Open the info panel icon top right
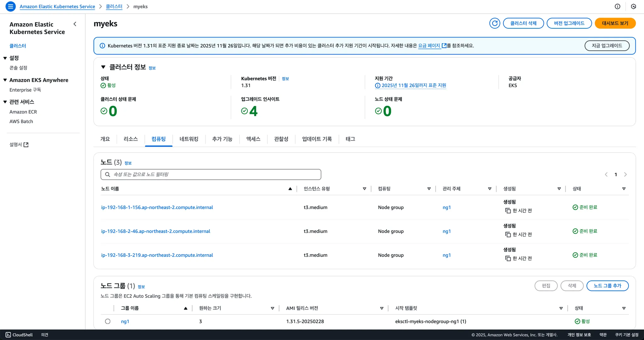 [x=618, y=6]
